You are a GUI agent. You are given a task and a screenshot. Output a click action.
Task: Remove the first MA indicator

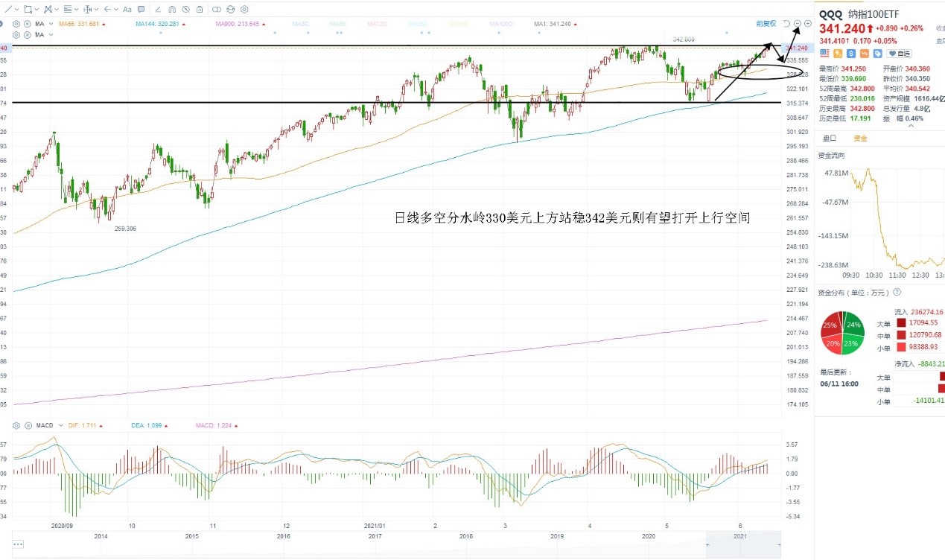pyautogui.click(x=28, y=24)
